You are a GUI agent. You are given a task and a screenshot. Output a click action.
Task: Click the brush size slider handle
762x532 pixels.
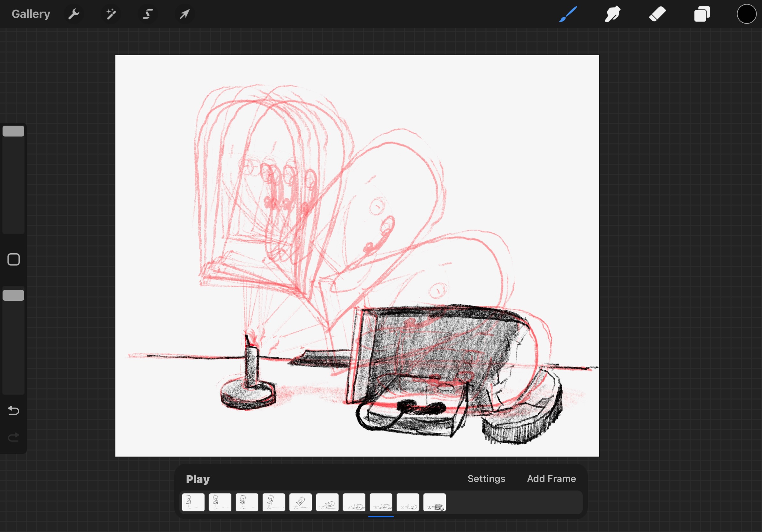coord(13,131)
